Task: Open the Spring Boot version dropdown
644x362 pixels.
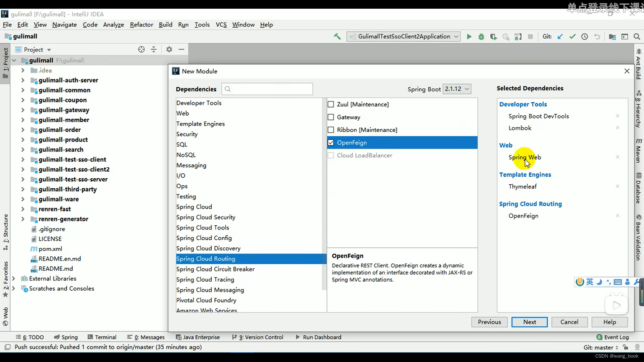Action: coord(457,89)
